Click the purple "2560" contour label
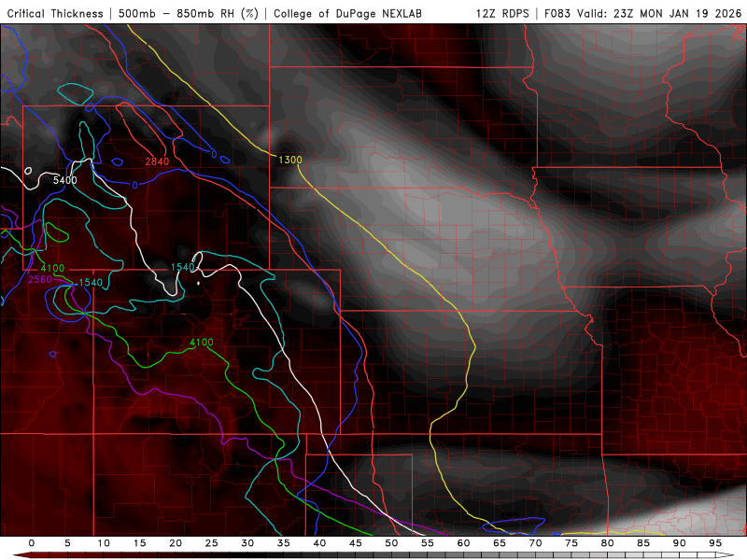 pos(39,279)
